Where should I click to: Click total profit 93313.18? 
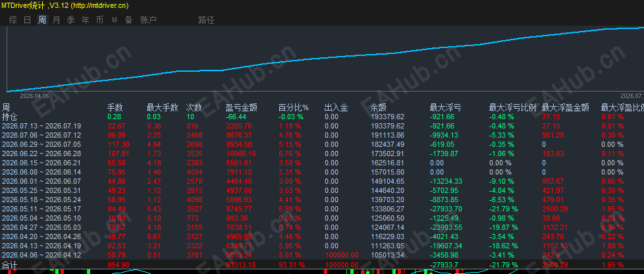coord(241,265)
